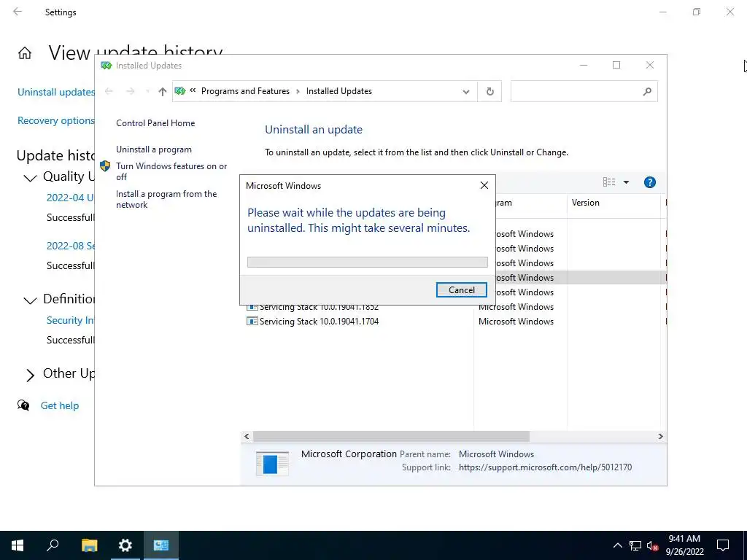Click Microsoft Windows program cell of last row

point(516,322)
